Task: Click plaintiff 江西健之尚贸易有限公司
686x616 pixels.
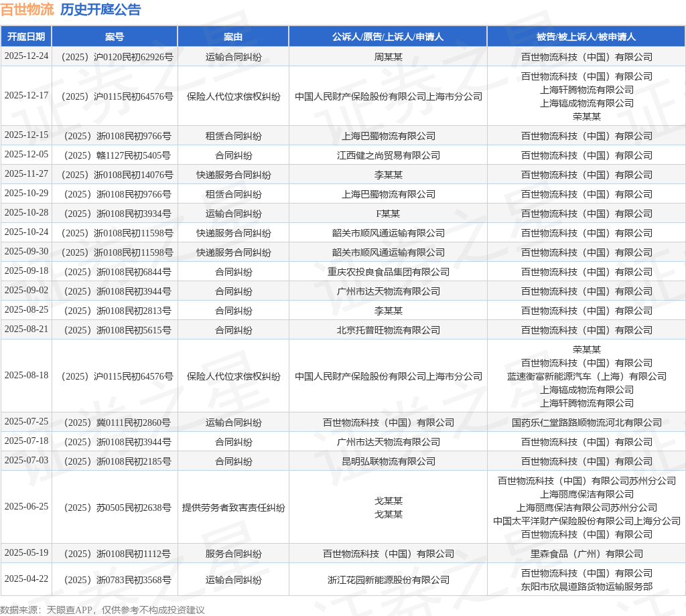Action: (388, 155)
